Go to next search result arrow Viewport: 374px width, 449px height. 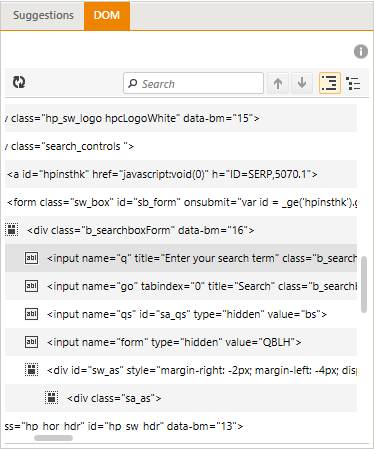coord(302,83)
